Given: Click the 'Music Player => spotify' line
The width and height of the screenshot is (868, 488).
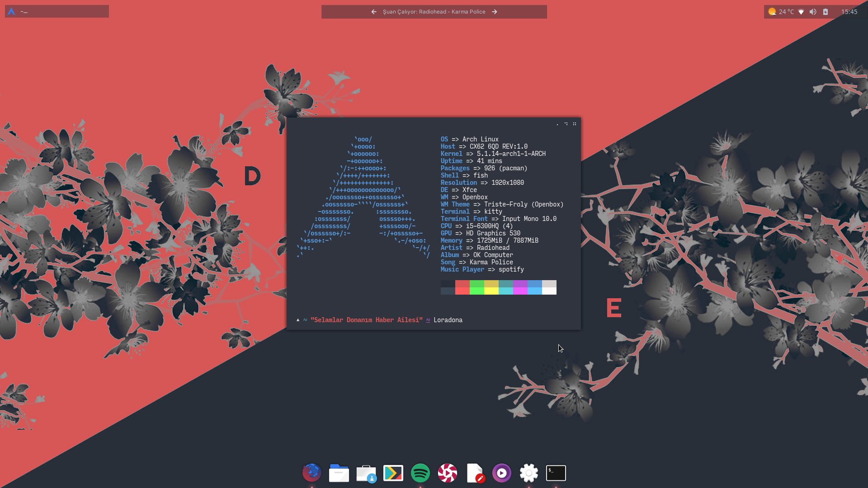Looking at the screenshot, I should pyautogui.click(x=482, y=269).
